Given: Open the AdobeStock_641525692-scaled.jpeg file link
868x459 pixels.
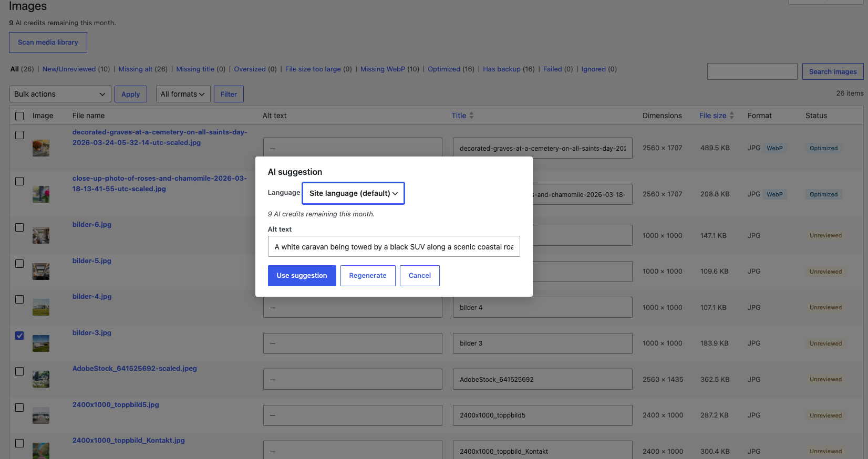Looking at the screenshot, I should 135,369.
